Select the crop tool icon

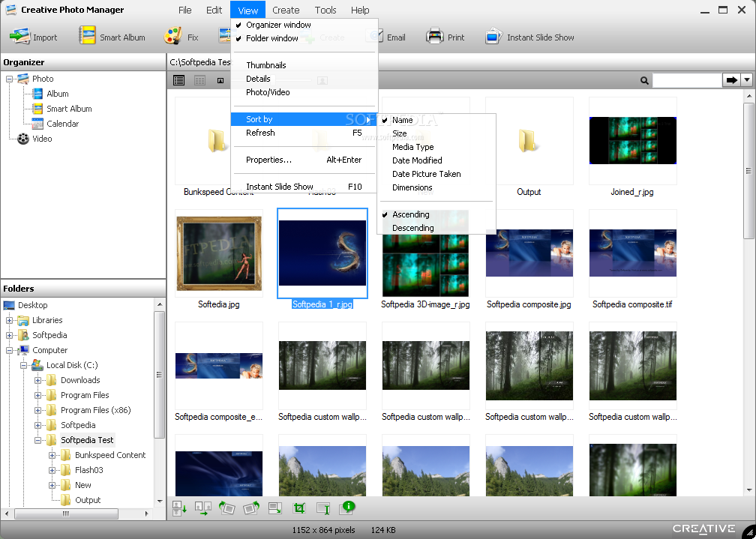tap(299, 508)
